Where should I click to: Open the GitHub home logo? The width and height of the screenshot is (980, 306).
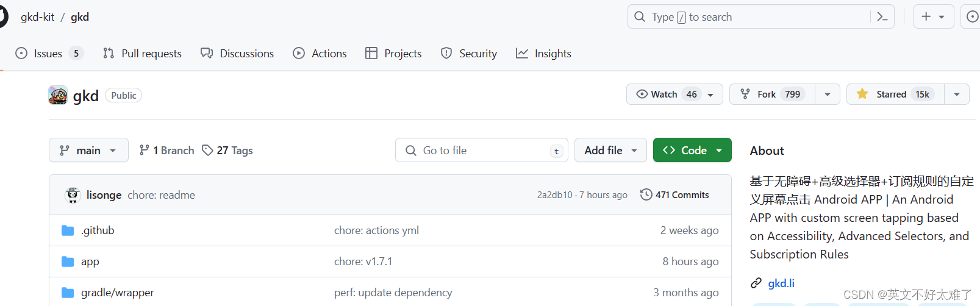2,16
